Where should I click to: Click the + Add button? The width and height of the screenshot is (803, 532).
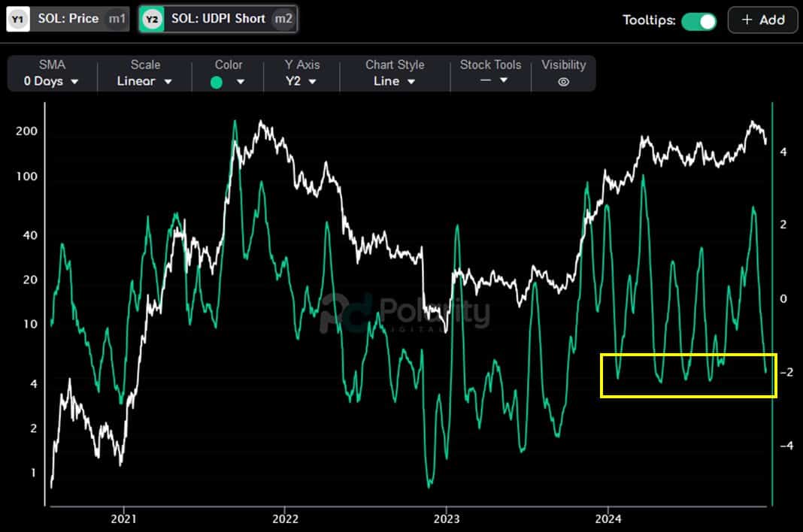pos(762,20)
